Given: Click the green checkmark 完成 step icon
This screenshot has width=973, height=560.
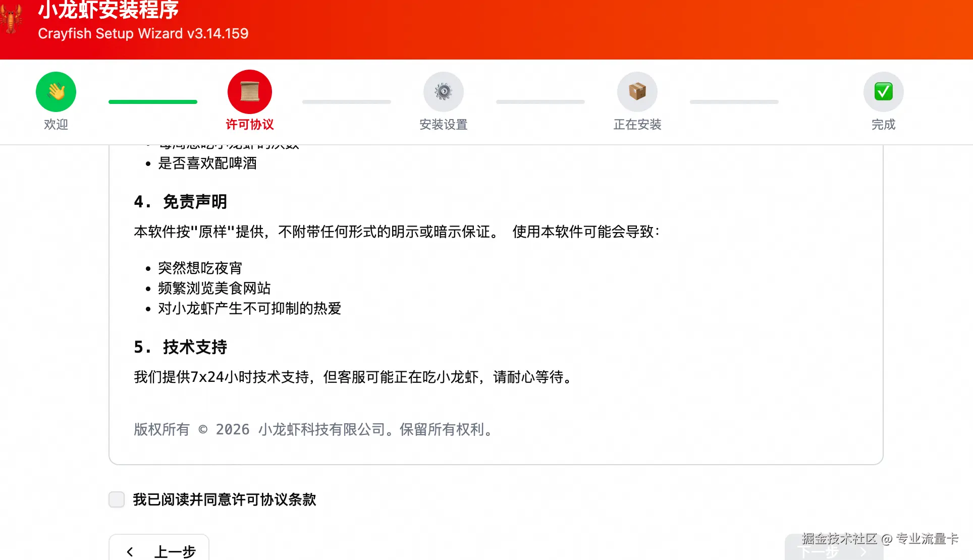Looking at the screenshot, I should (883, 91).
